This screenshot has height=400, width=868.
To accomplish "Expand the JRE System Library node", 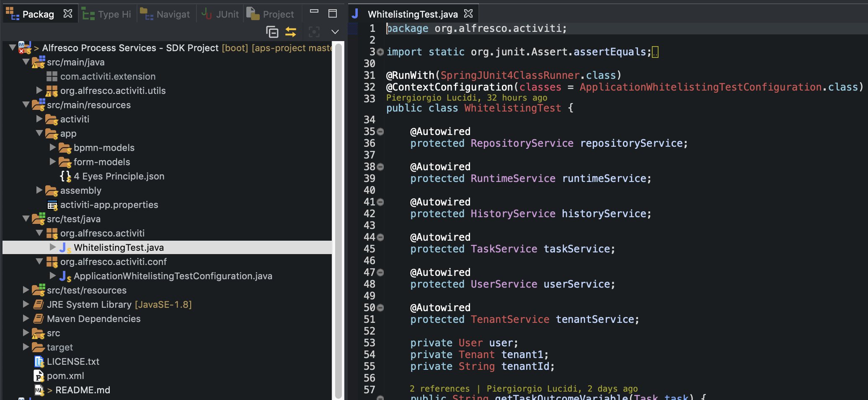I will click(x=26, y=304).
